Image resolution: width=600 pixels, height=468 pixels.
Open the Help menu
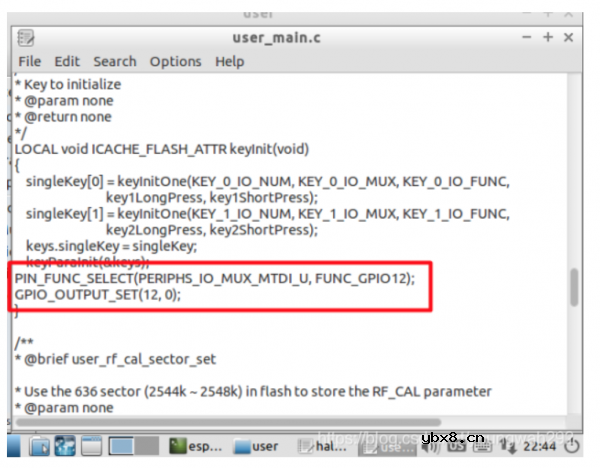(229, 61)
